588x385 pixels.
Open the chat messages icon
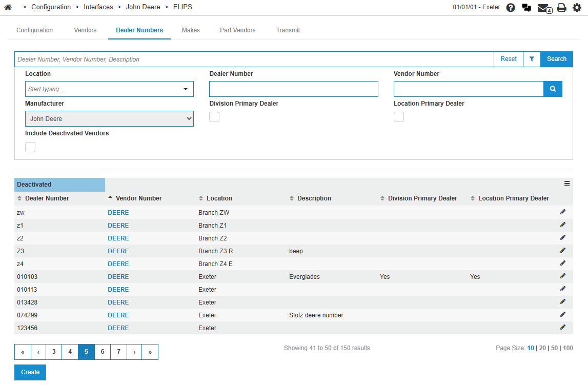click(526, 8)
